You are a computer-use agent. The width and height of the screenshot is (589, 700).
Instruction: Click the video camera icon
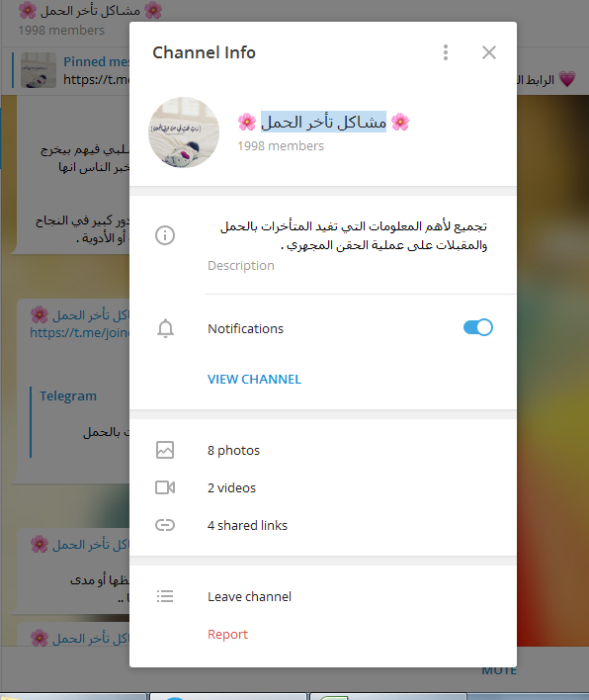tap(165, 487)
